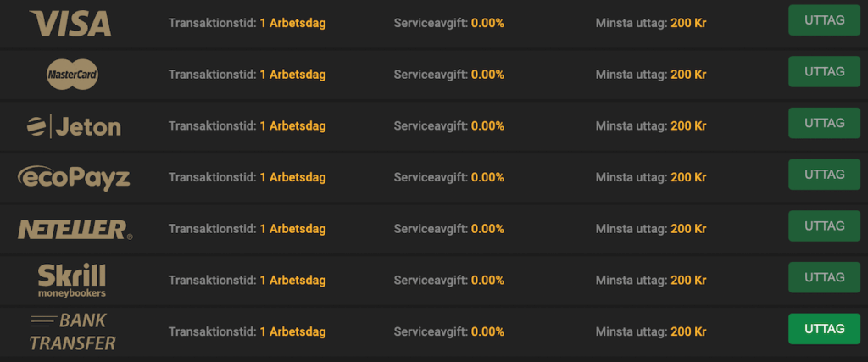Click the VISA logo
This screenshot has width=868, height=362.
pos(70,24)
